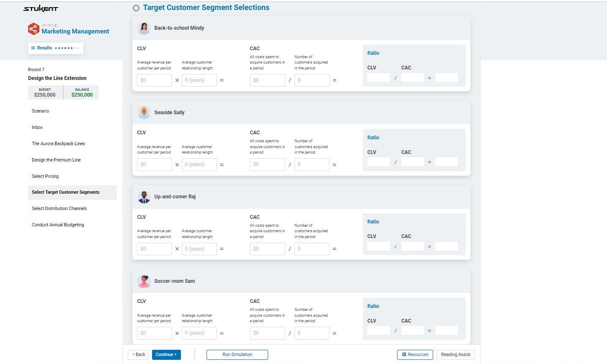Click Seaside Sally's avatar
Viewport: 607px width, 364px height.
click(x=144, y=112)
